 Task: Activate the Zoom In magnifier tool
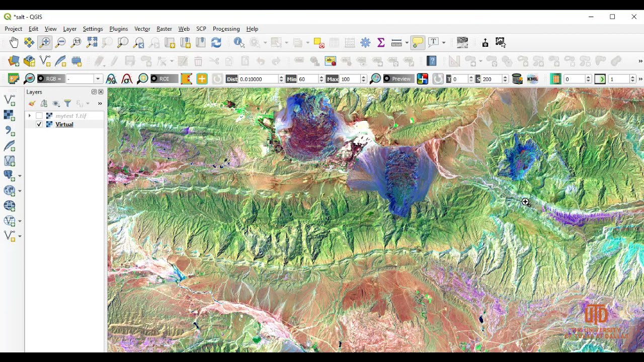(x=45, y=43)
